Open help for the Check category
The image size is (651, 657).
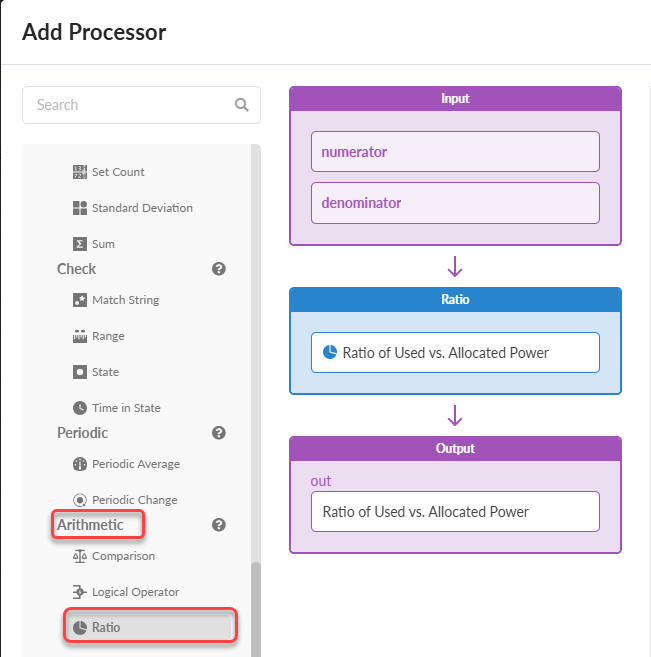coord(219,269)
